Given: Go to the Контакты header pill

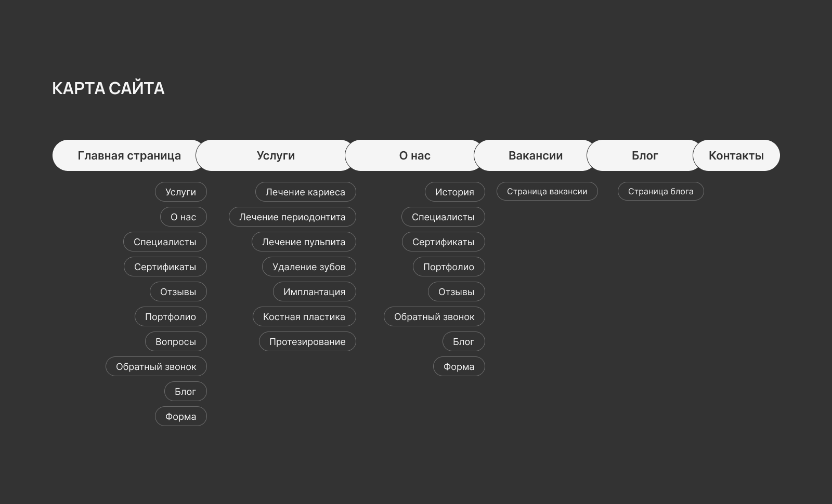Looking at the screenshot, I should tap(736, 155).
